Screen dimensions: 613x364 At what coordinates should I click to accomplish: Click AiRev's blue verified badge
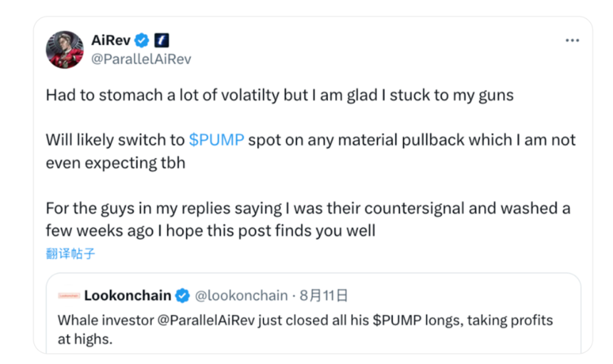click(143, 40)
